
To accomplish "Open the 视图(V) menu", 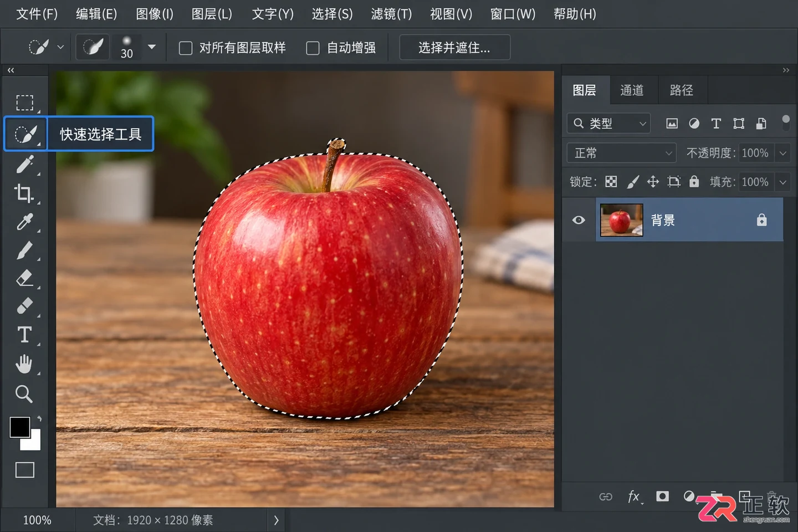I will coord(451,14).
